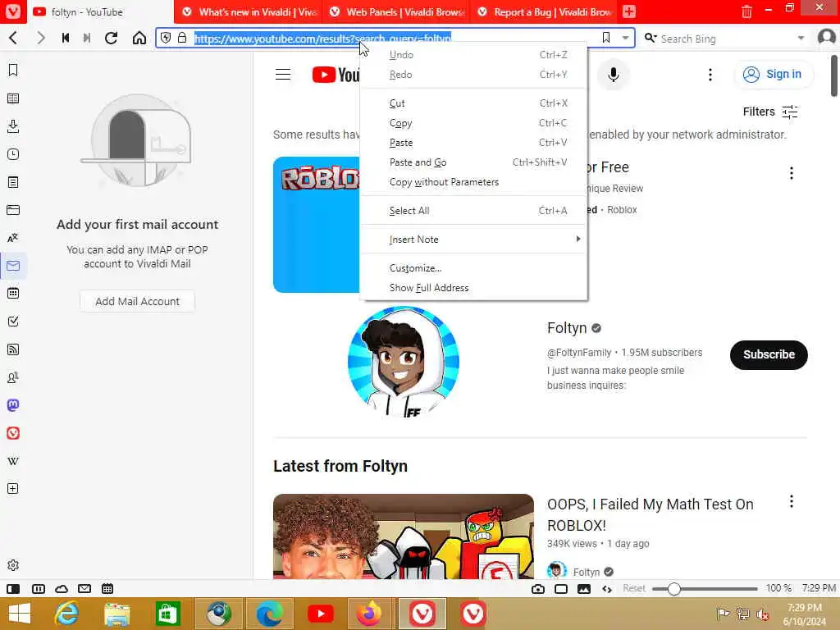
Task: Open the Bookmarks panel
Action: (x=13, y=71)
